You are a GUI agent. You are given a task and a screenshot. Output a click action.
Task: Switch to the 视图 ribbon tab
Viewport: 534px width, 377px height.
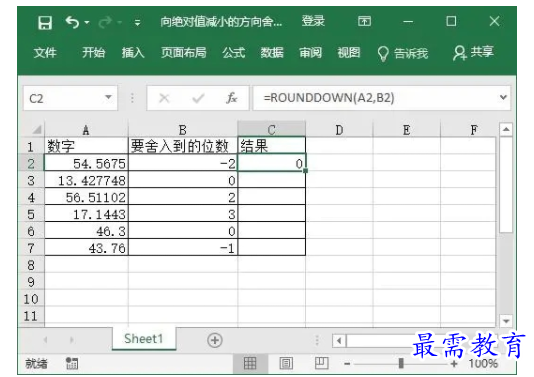click(349, 53)
